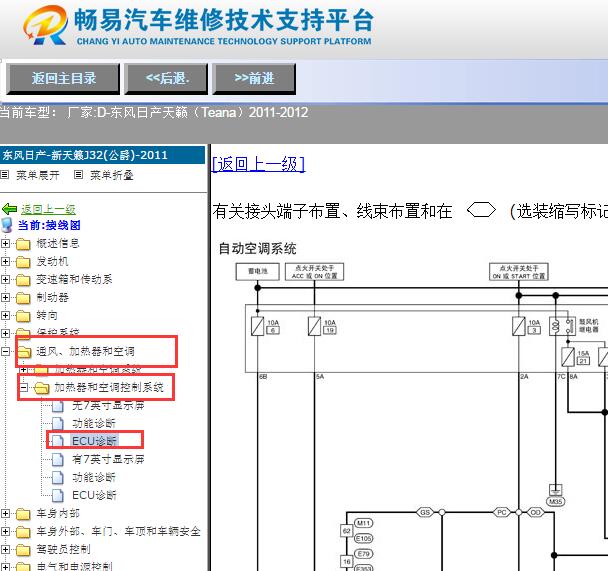The height and width of the screenshot is (571, 608).
Task: Click the 当前:接线图 label
Action: pyautogui.click(x=49, y=225)
